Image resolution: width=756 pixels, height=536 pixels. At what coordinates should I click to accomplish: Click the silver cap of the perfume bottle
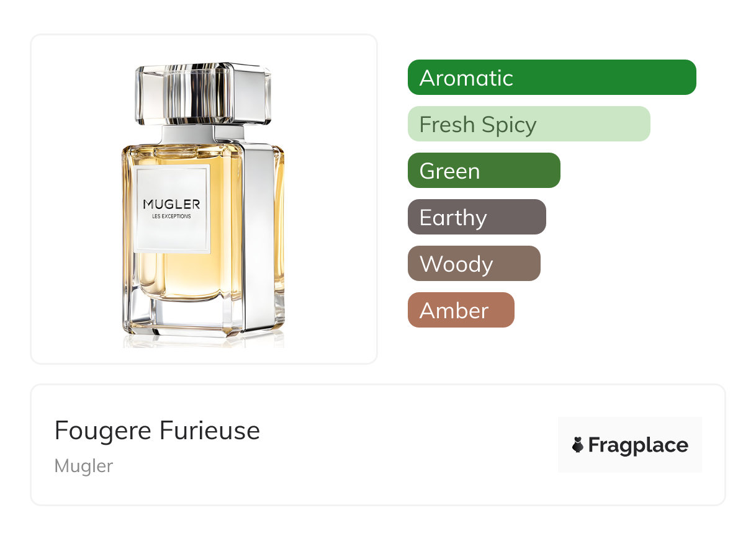[204, 93]
